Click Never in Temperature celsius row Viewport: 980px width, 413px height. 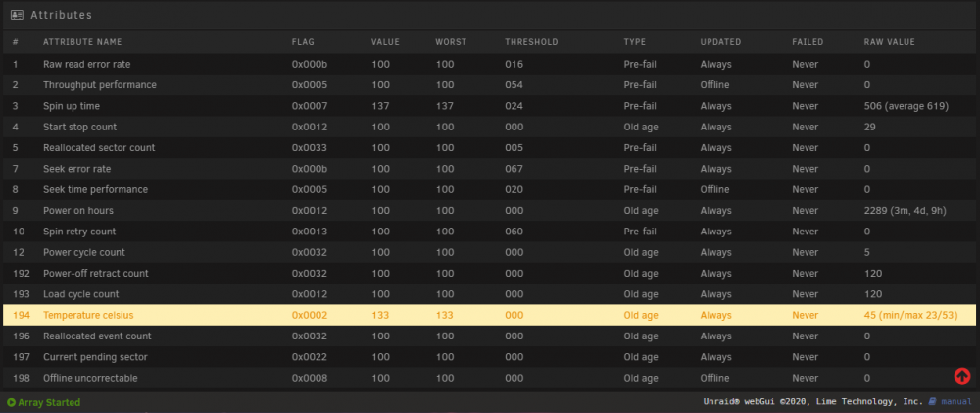click(x=805, y=315)
